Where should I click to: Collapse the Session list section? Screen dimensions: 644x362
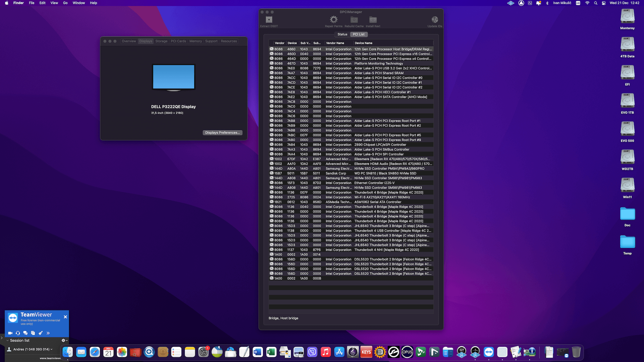[8, 341]
